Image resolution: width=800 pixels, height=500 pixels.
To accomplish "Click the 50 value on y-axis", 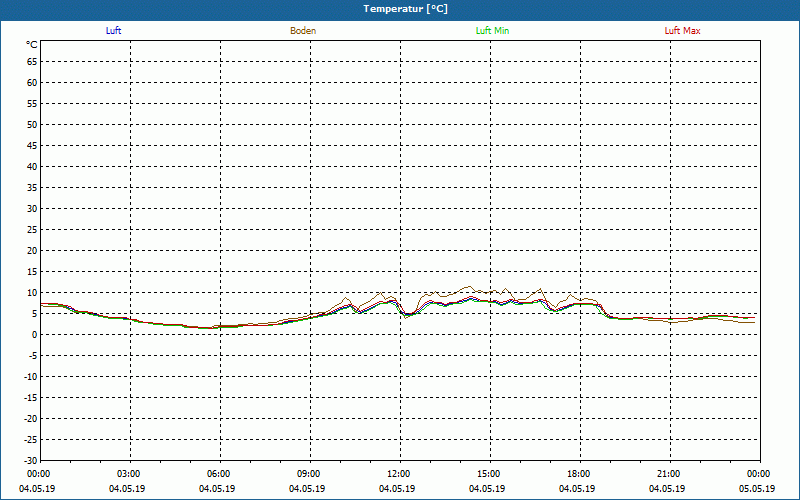I will (32, 124).
